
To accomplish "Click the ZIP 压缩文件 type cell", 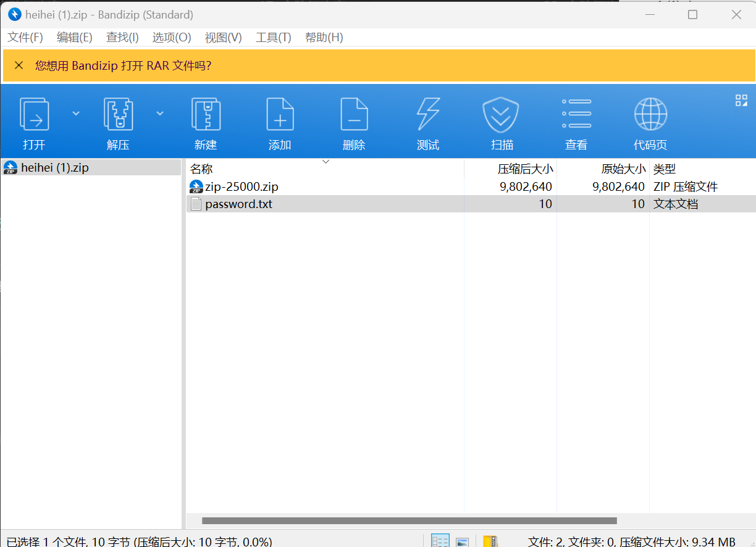I will coord(686,186).
